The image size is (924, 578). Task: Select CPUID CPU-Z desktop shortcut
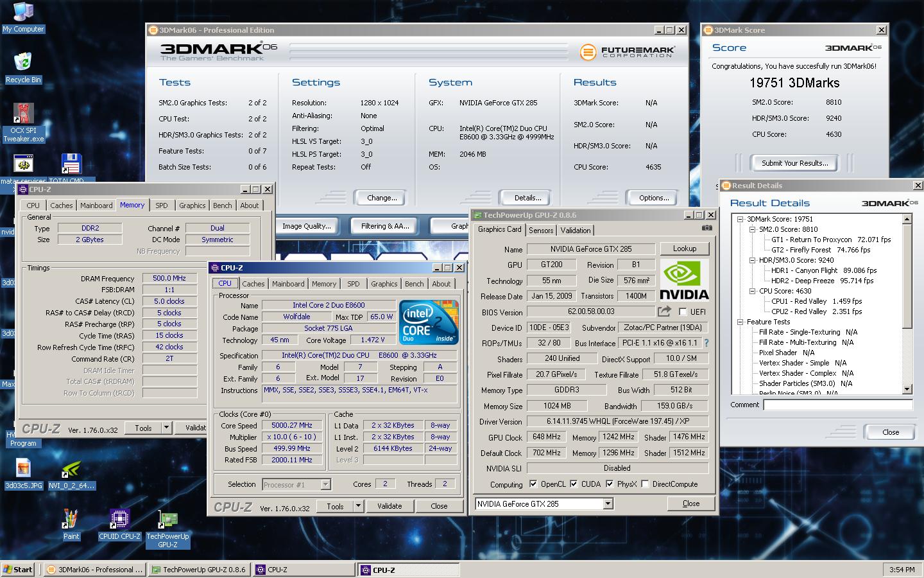click(x=119, y=525)
